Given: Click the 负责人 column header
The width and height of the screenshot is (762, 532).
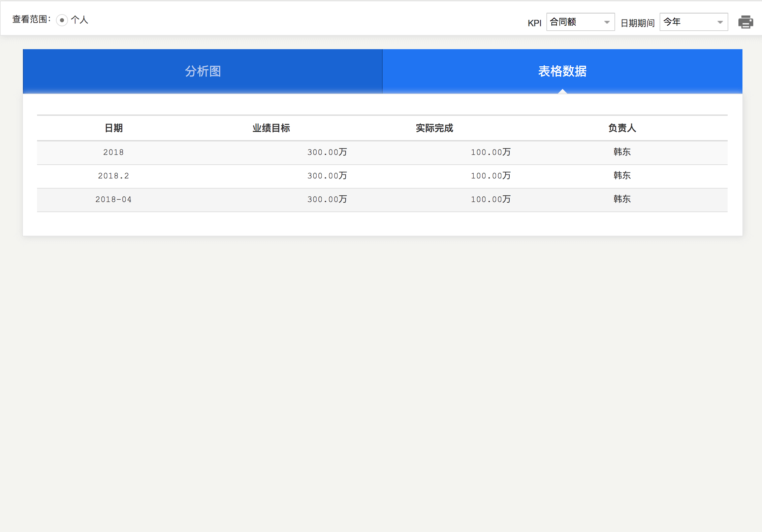Looking at the screenshot, I should [622, 128].
